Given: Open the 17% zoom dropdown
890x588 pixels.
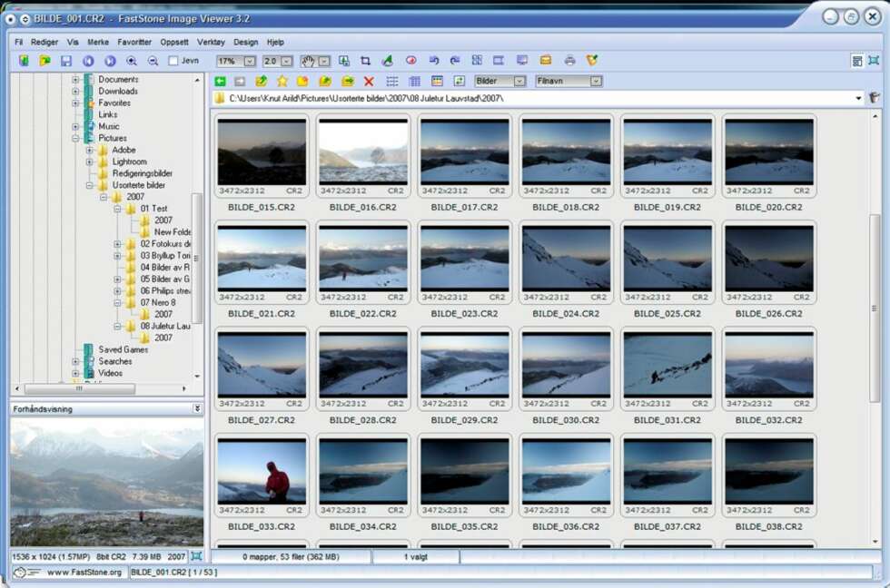Looking at the screenshot, I should tap(249, 61).
